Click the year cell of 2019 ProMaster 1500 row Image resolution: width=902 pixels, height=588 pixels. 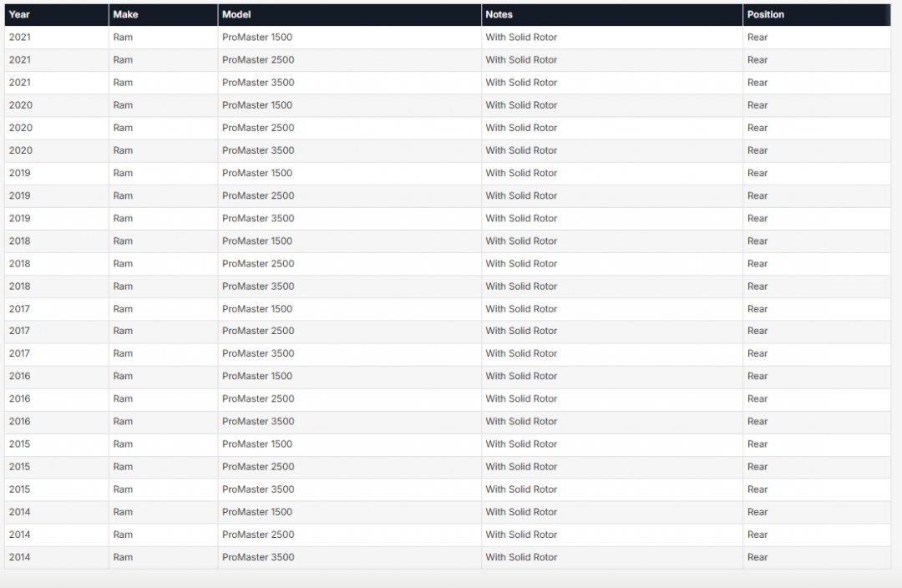coord(20,173)
